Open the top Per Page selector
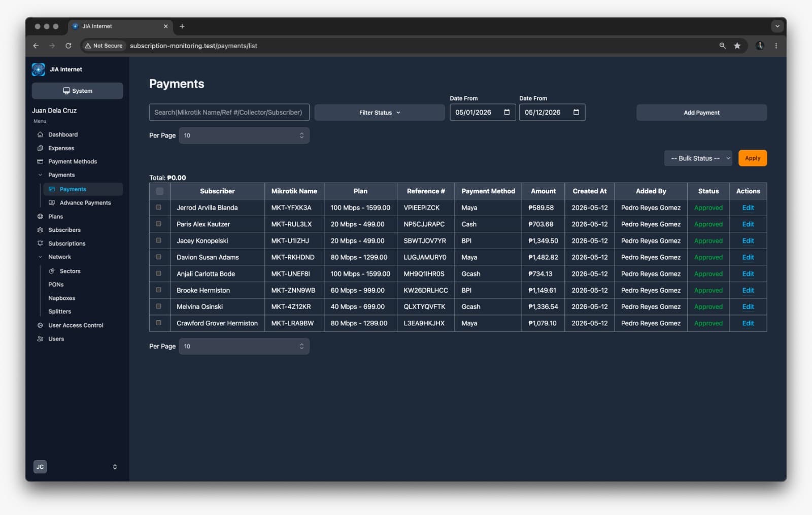This screenshot has width=812, height=515. tap(244, 135)
